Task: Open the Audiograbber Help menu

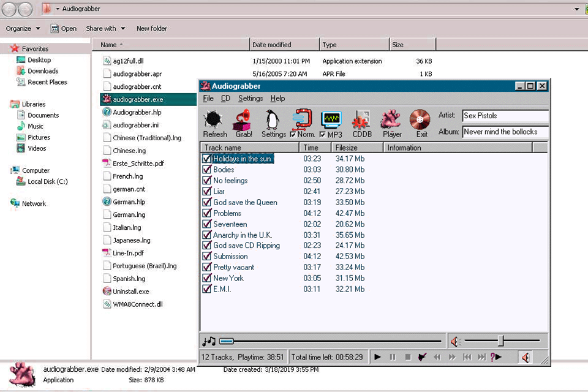Action: 277,99
